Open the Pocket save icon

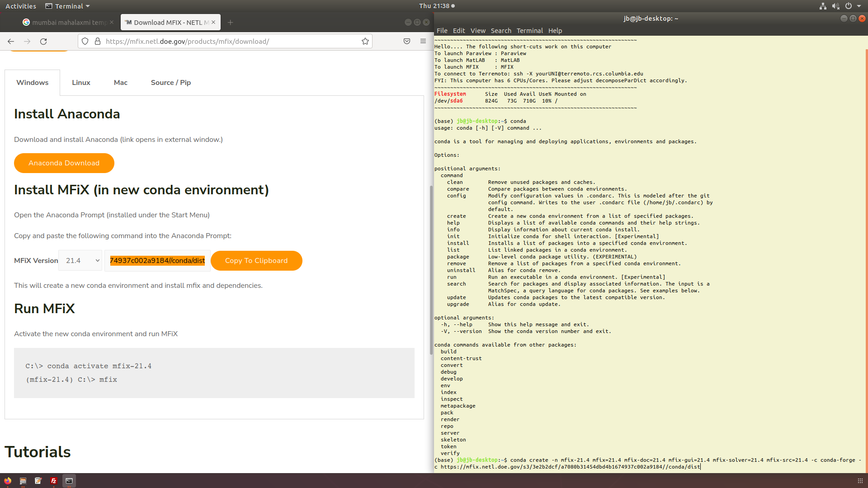pos(407,42)
